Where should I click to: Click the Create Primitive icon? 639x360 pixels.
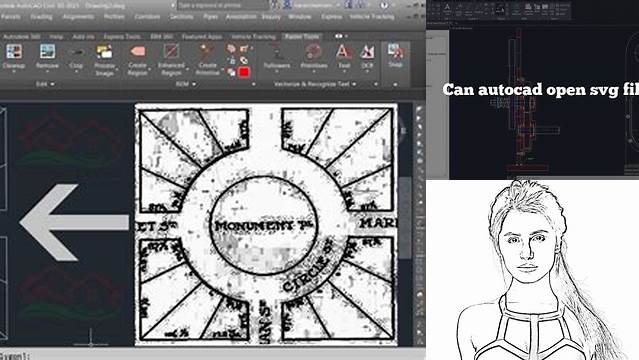point(207,60)
